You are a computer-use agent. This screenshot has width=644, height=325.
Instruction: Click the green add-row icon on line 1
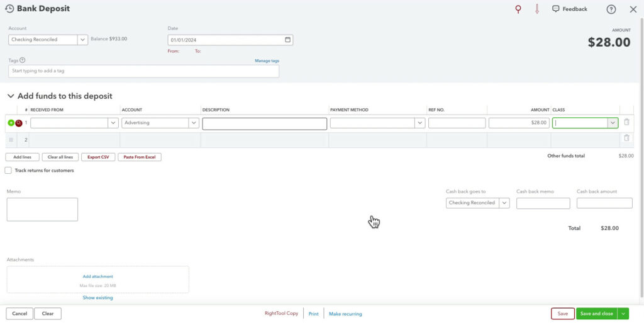pos(11,123)
